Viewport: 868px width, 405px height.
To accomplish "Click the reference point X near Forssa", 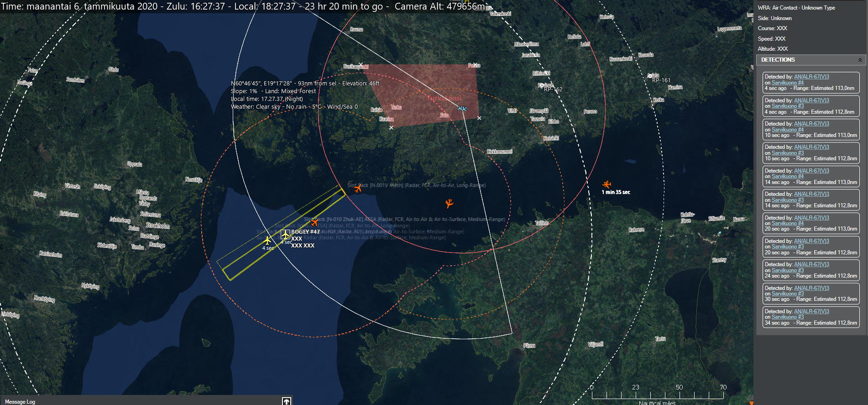I will click(x=475, y=64).
